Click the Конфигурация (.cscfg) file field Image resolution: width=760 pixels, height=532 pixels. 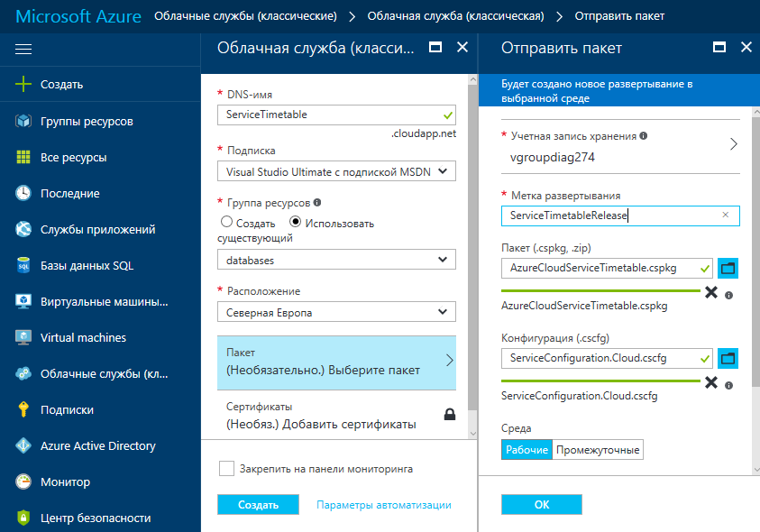tap(607, 358)
